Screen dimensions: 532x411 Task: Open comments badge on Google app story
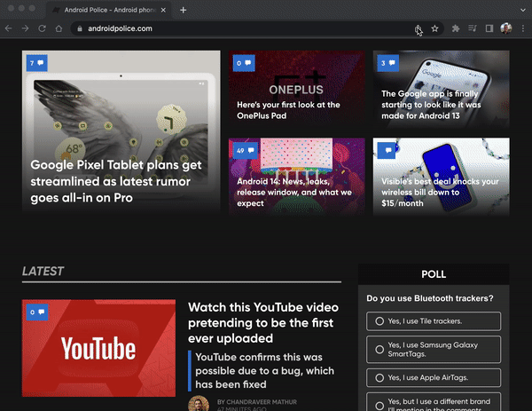[x=388, y=63]
